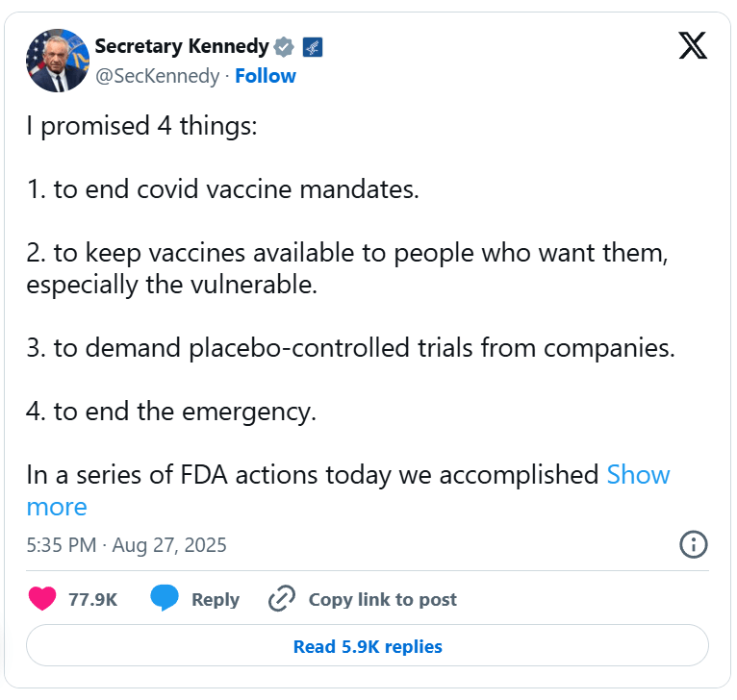The image size is (737, 700).
Task: Expand the post with Show more
Action: (x=637, y=475)
